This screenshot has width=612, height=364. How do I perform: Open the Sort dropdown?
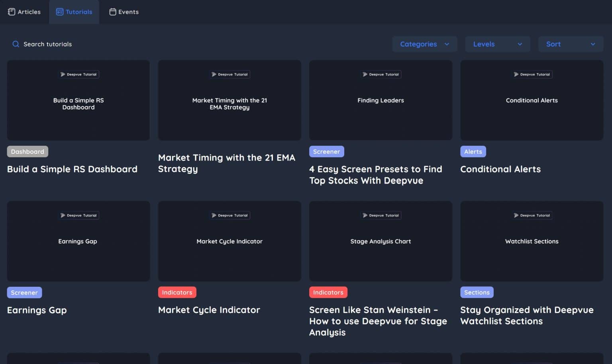pyautogui.click(x=571, y=44)
